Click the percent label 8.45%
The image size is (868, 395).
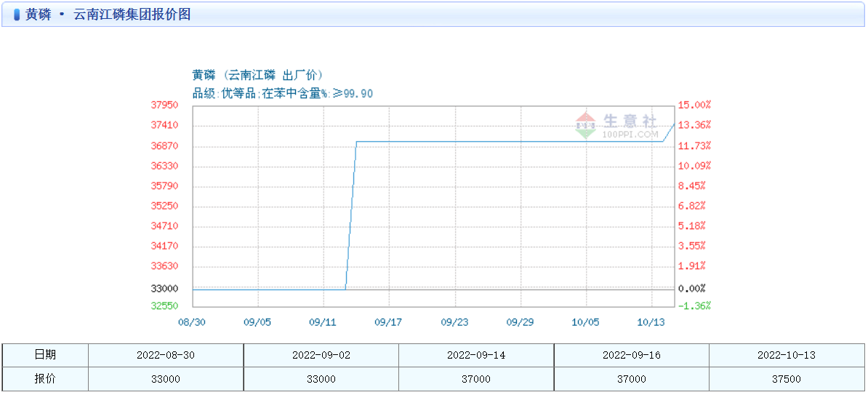pos(692,185)
